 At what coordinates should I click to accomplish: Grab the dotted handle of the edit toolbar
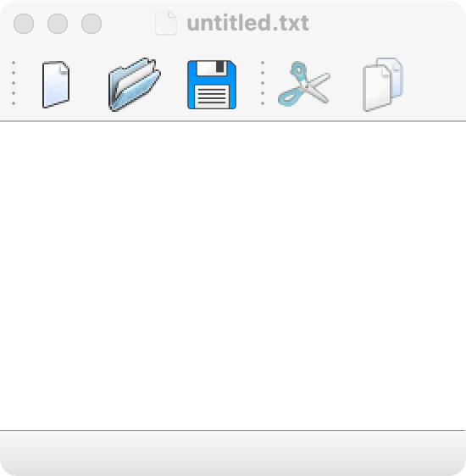(263, 83)
